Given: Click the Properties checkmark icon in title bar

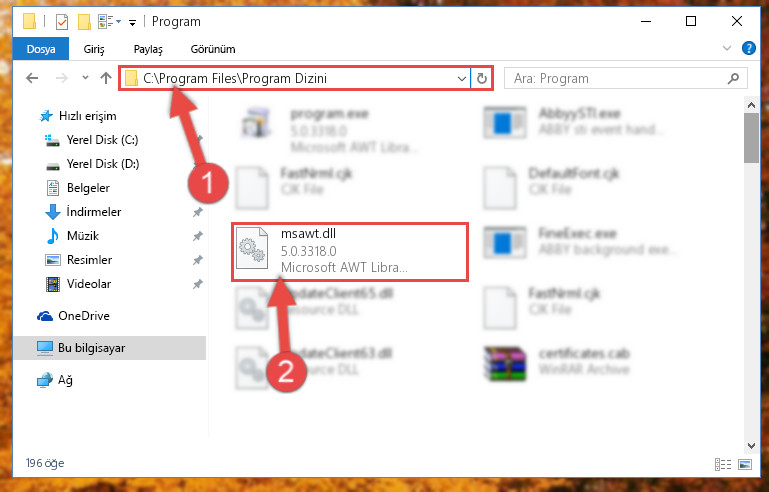Looking at the screenshot, I should [x=62, y=22].
